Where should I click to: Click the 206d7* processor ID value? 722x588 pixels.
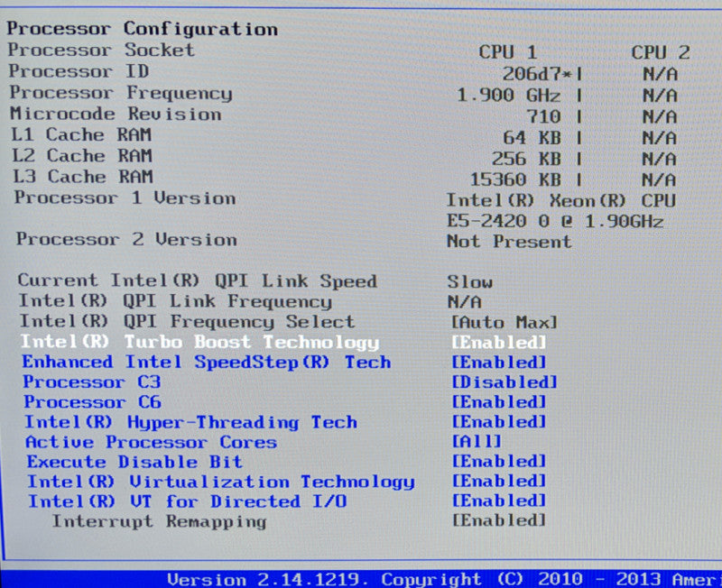click(x=537, y=74)
